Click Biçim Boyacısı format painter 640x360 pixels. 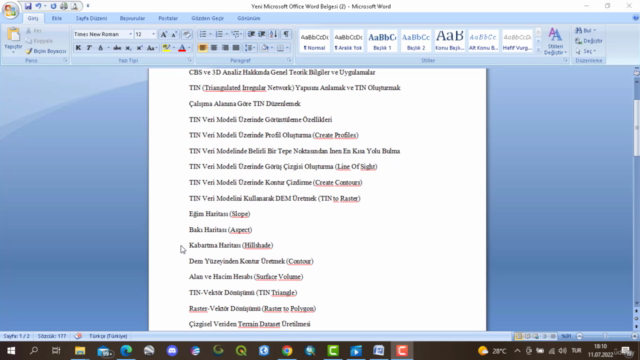tap(45, 51)
